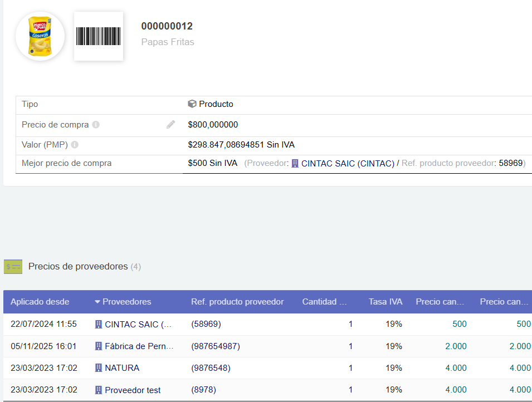Open the NATURA supplier link
532x402 pixels.
tap(122, 368)
